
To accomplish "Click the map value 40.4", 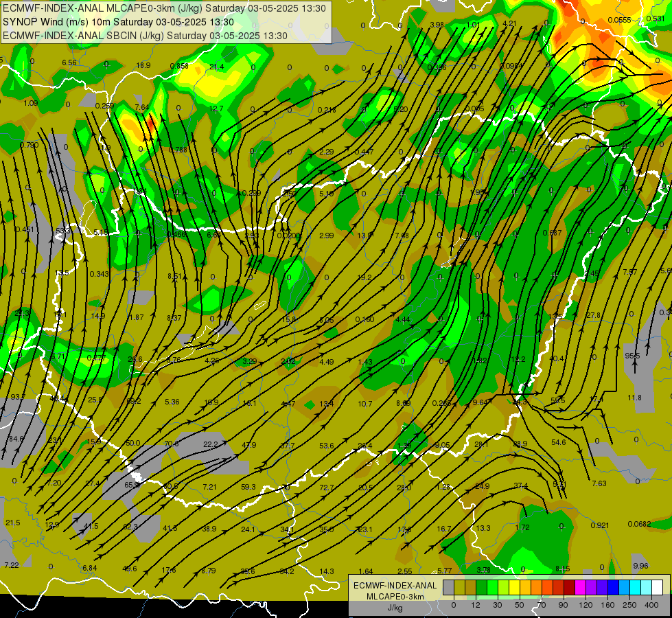I will pyautogui.click(x=557, y=358).
